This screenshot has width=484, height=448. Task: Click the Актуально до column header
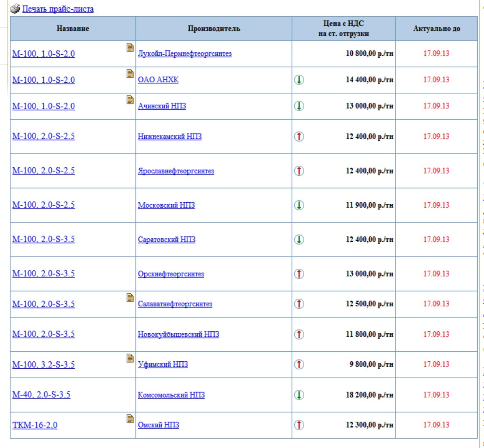click(437, 29)
